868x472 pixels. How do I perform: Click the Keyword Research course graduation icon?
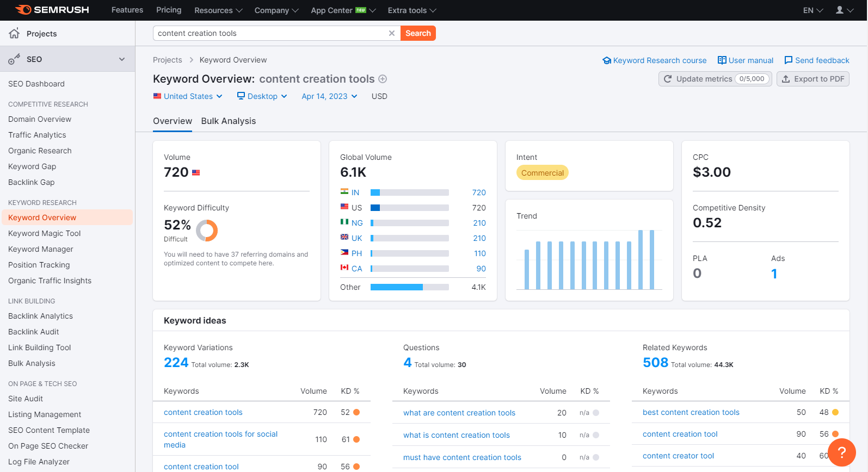click(x=607, y=60)
